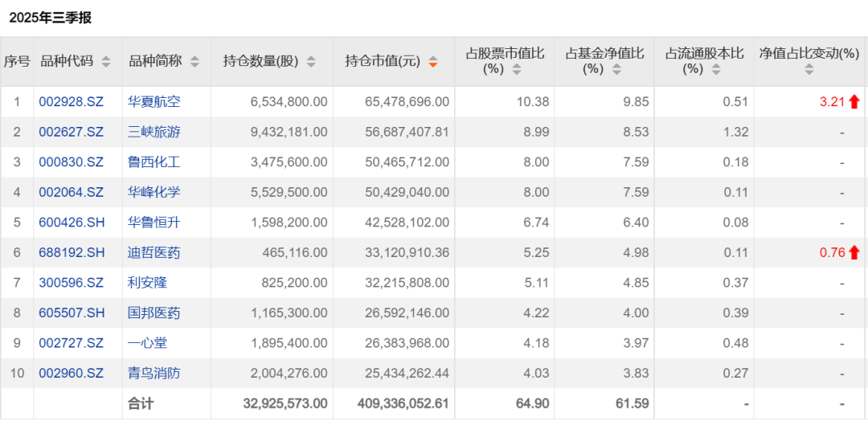Select the 序号 column header
This screenshot has width=868, height=421.
(x=17, y=62)
